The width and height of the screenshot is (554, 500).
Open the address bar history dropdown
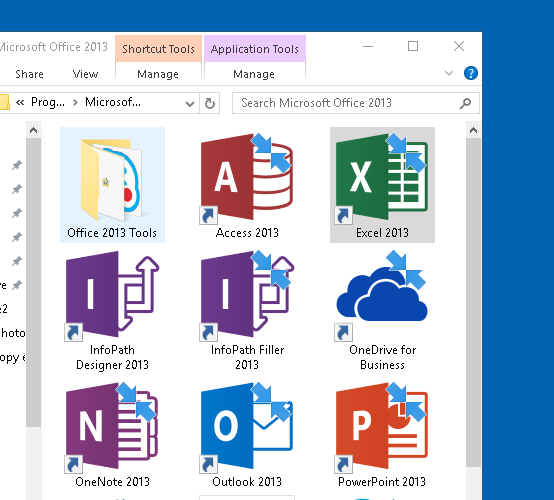(190, 104)
